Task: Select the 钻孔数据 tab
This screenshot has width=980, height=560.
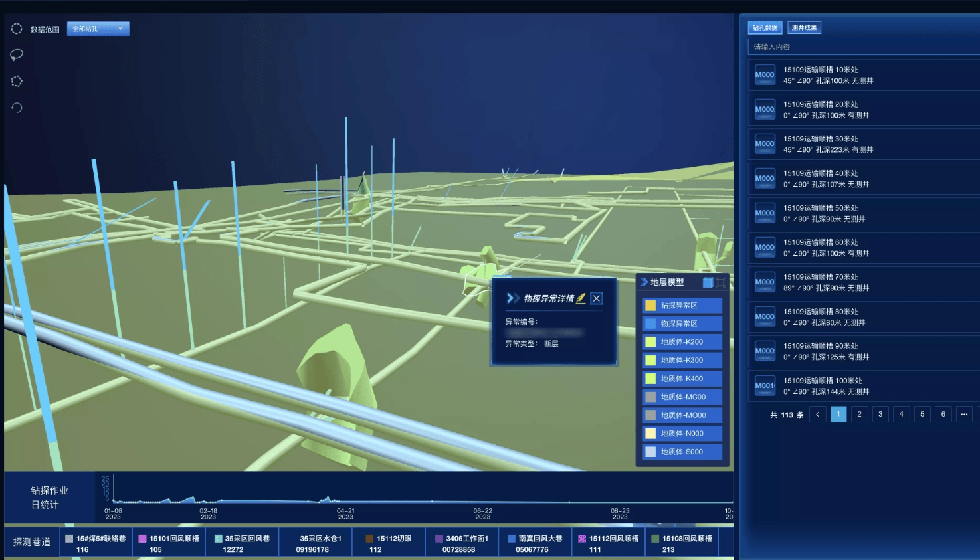Action: pos(765,28)
